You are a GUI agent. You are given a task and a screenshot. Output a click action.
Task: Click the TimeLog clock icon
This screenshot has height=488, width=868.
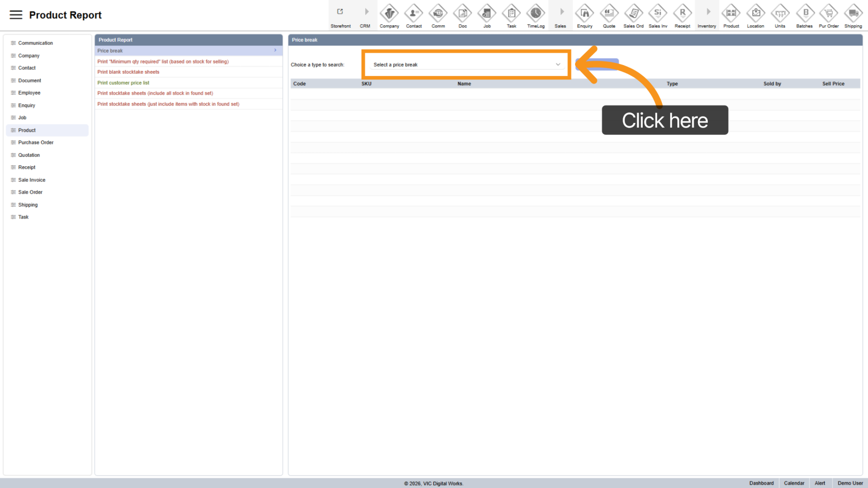[535, 13]
